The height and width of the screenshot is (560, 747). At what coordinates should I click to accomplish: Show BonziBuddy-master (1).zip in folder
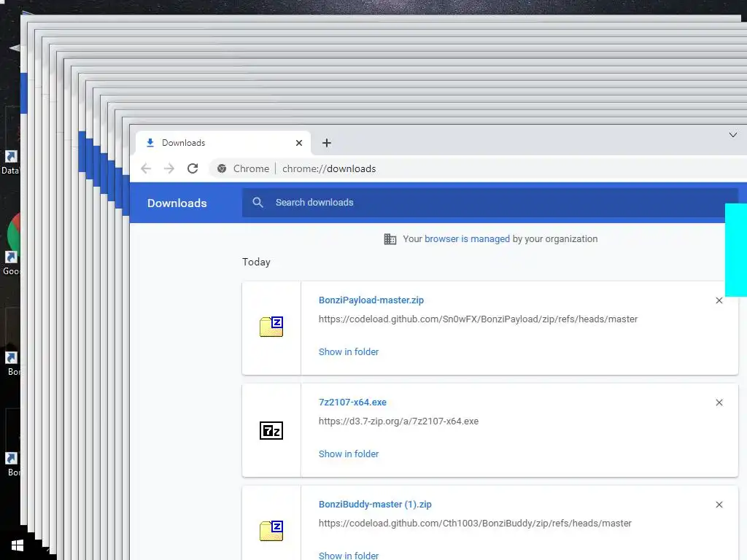(x=348, y=555)
